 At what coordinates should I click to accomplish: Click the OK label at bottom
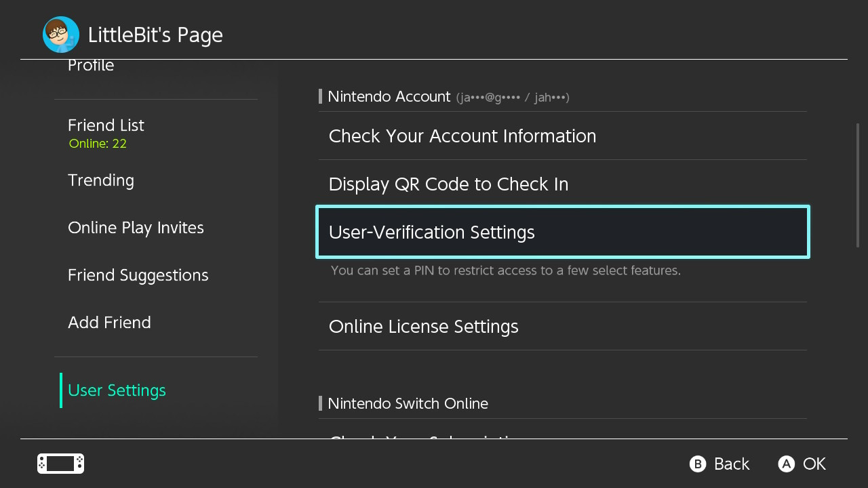(814, 464)
